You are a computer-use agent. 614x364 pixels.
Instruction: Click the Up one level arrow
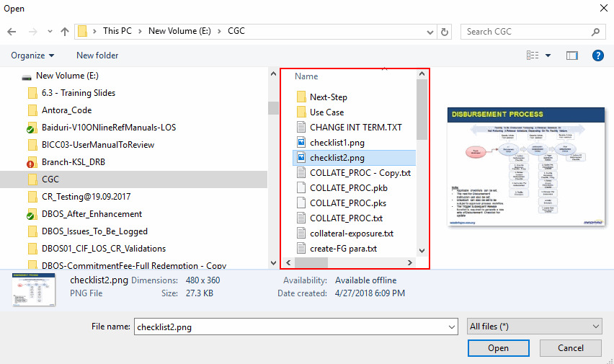coord(65,32)
